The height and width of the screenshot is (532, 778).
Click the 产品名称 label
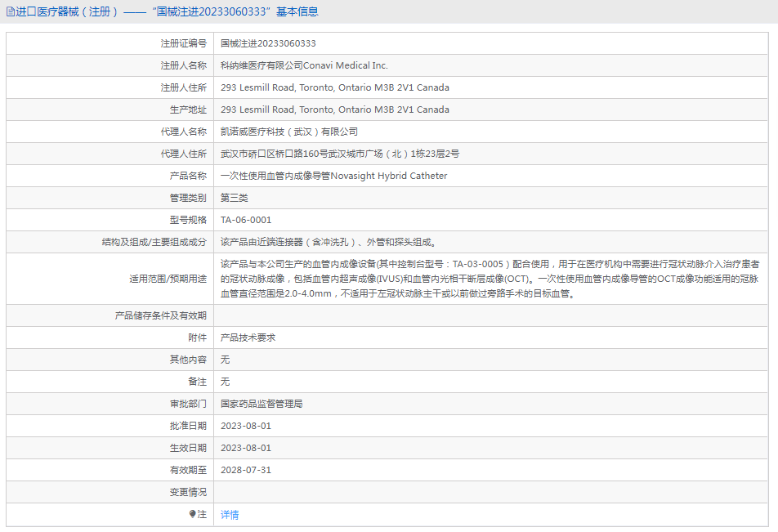tap(188, 176)
